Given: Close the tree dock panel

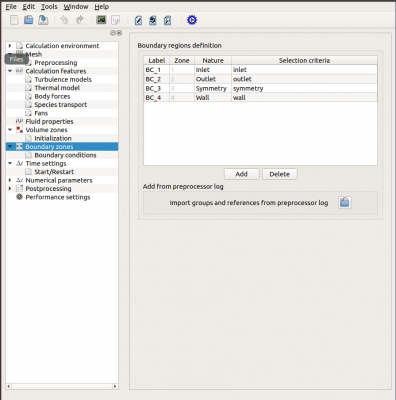Looking at the screenshot, I should [x=119, y=33].
